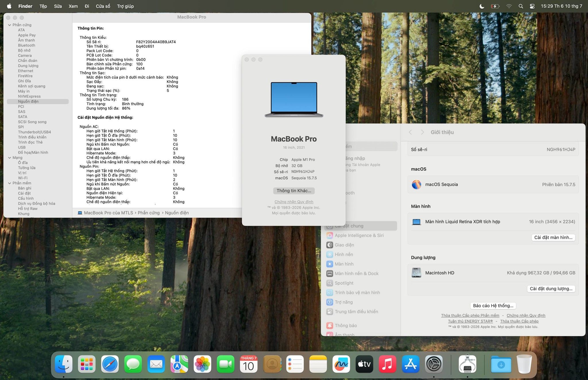Open Notes app in the Dock
This screenshot has height=380, width=588.
click(318, 364)
